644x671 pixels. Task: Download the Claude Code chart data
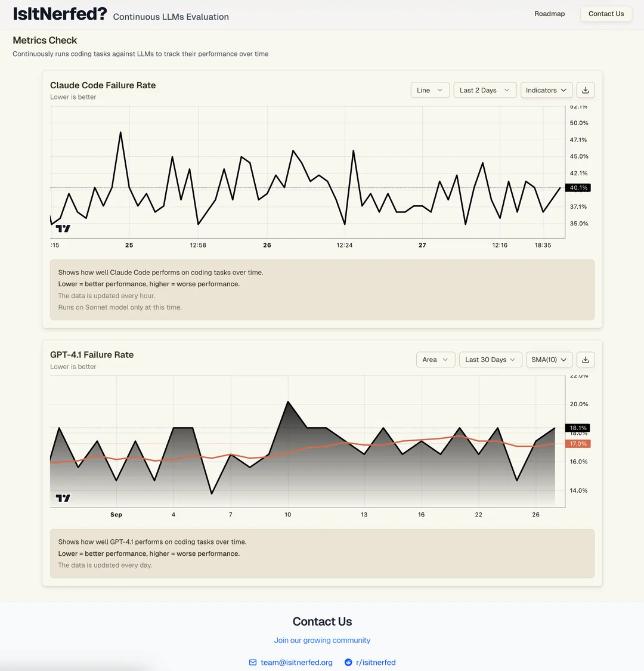tap(586, 90)
